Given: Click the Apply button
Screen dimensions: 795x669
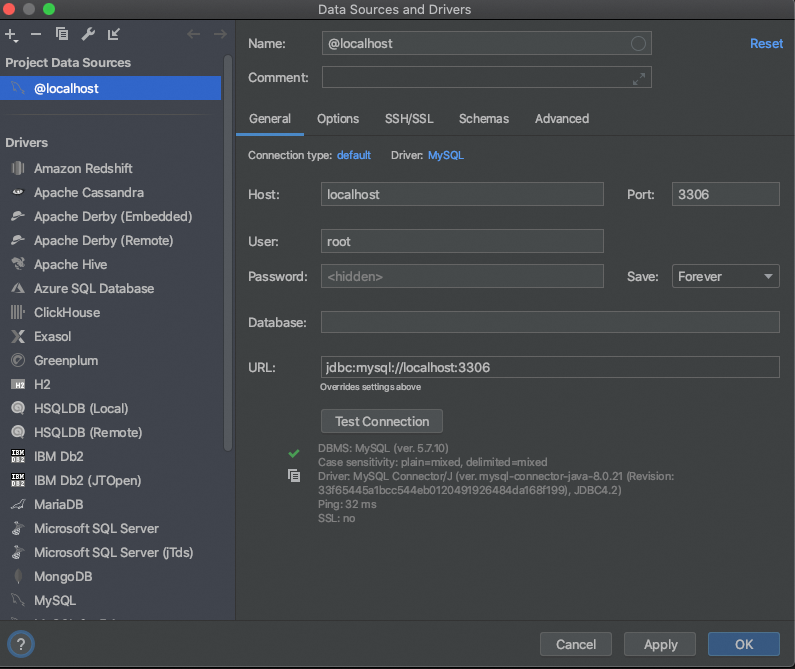Looking at the screenshot, I should pyautogui.click(x=660, y=644).
